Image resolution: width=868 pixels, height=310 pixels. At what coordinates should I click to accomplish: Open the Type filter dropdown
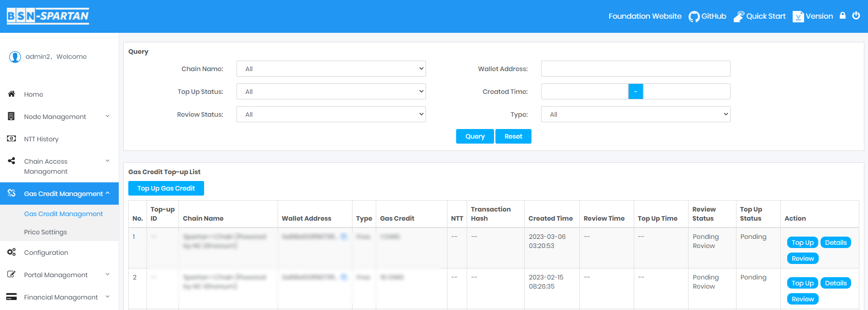coord(635,114)
